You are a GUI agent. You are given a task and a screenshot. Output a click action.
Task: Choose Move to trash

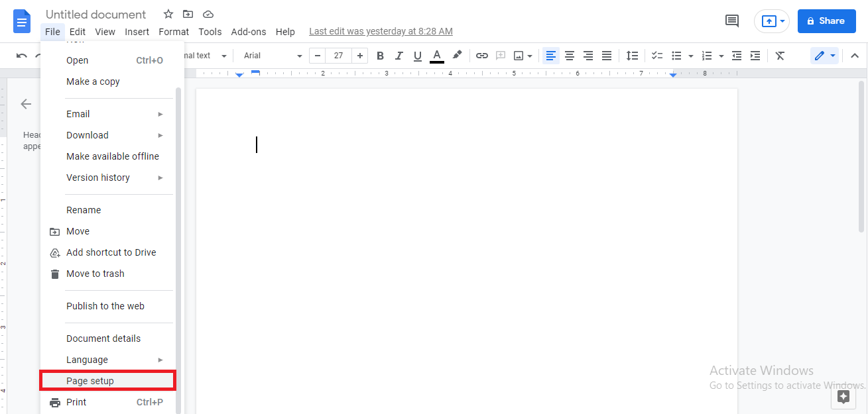pos(108,274)
